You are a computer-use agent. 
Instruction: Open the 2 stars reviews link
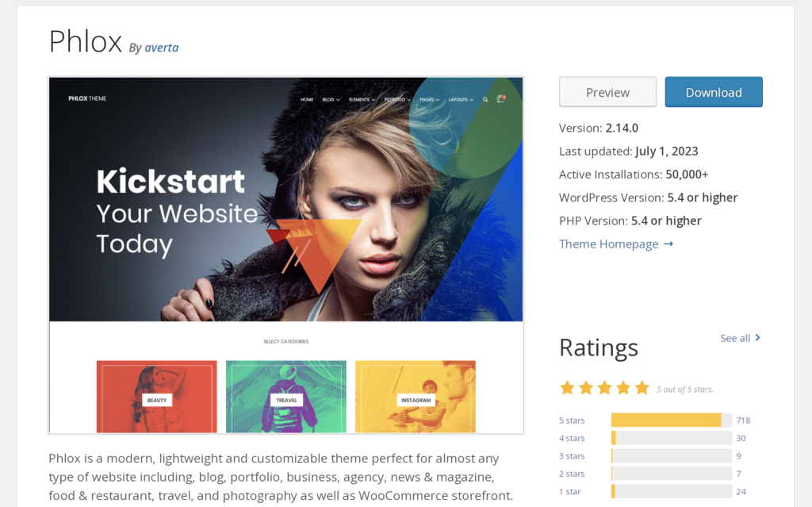pos(572,474)
